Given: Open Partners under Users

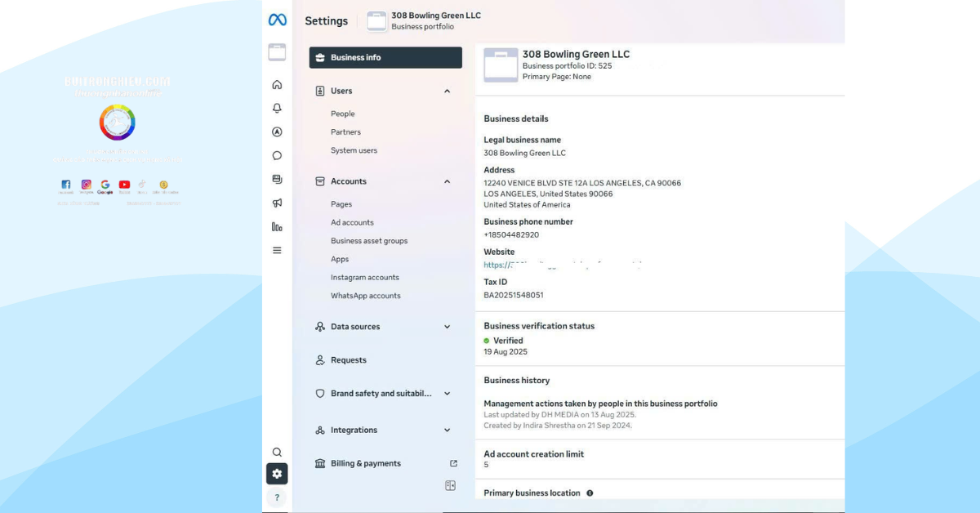Looking at the screenshot, I should tap(345, 132).
